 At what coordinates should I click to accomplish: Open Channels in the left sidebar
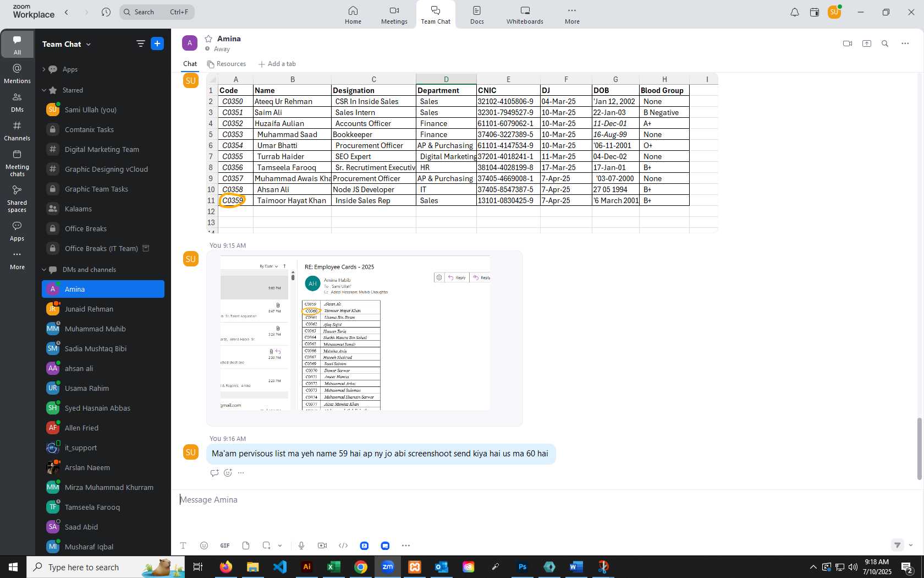pyautogui.click(x=17, y=131)
